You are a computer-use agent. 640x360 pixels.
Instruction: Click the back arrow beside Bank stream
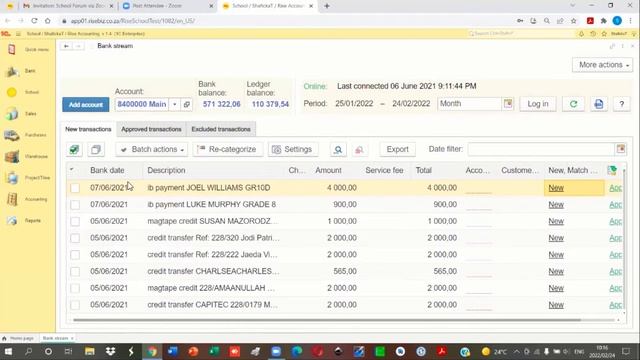pos(66,46)
